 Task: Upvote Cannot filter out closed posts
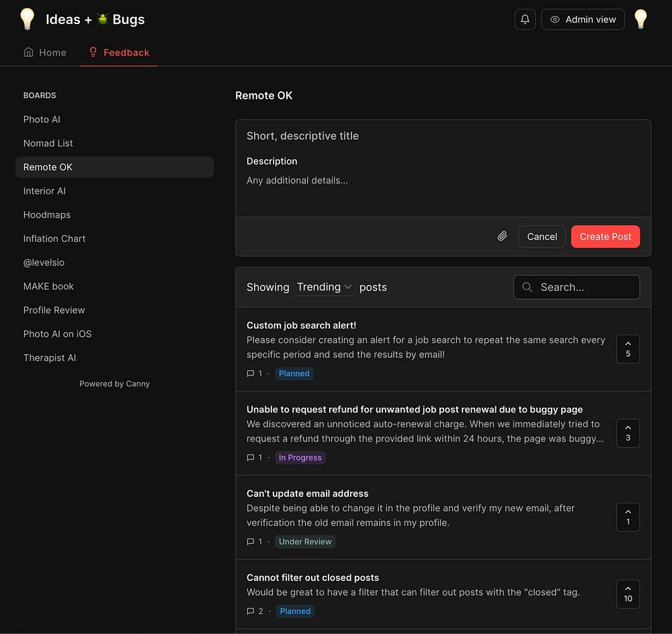click(628, 594)
